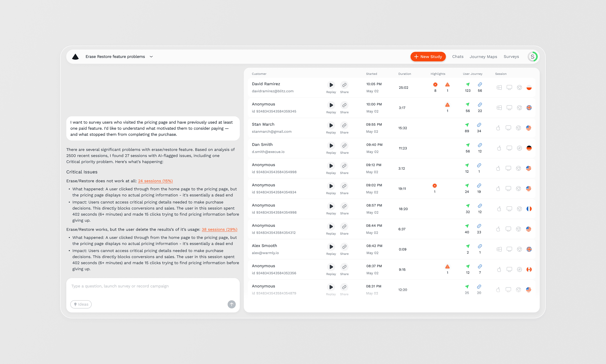Replay David Ramirez's session
The height and width of the screenshot is (364, 606).
coord(331,85)
